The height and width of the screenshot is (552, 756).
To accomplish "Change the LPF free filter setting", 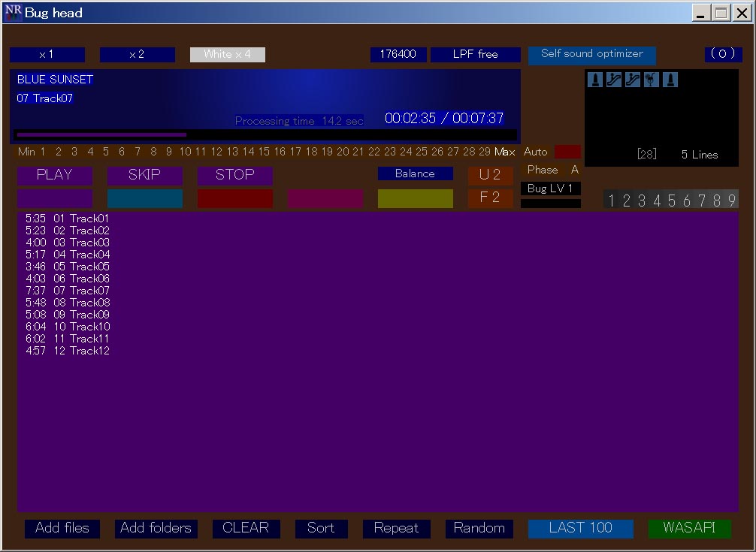I will [x=475, y=54].
